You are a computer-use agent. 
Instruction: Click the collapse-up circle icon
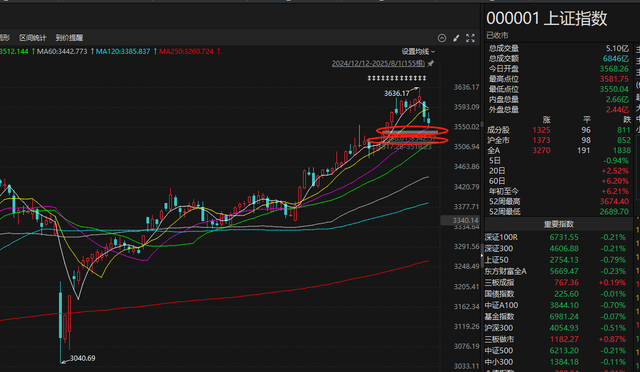tap(442, 38)
